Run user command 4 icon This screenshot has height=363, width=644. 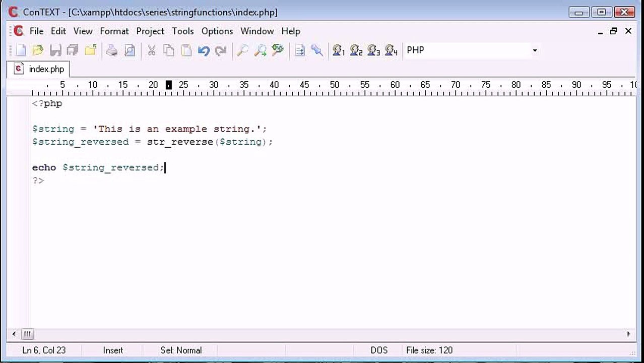coord(391,50)
